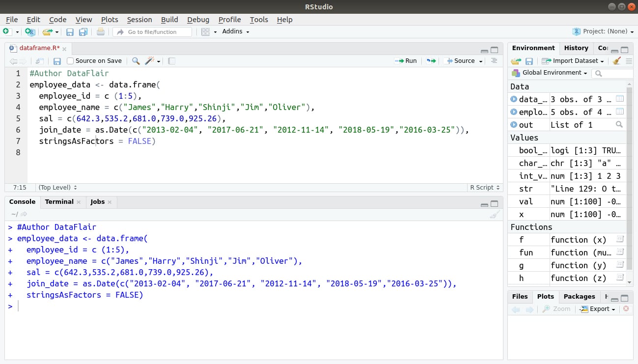
Task: Open the Project: (None) dropdown
Action: tap(603, 31)
